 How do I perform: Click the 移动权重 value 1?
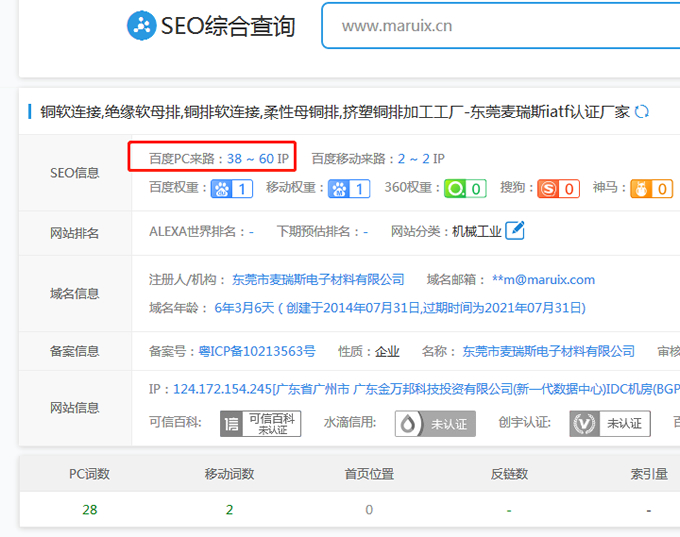point(359,189)
